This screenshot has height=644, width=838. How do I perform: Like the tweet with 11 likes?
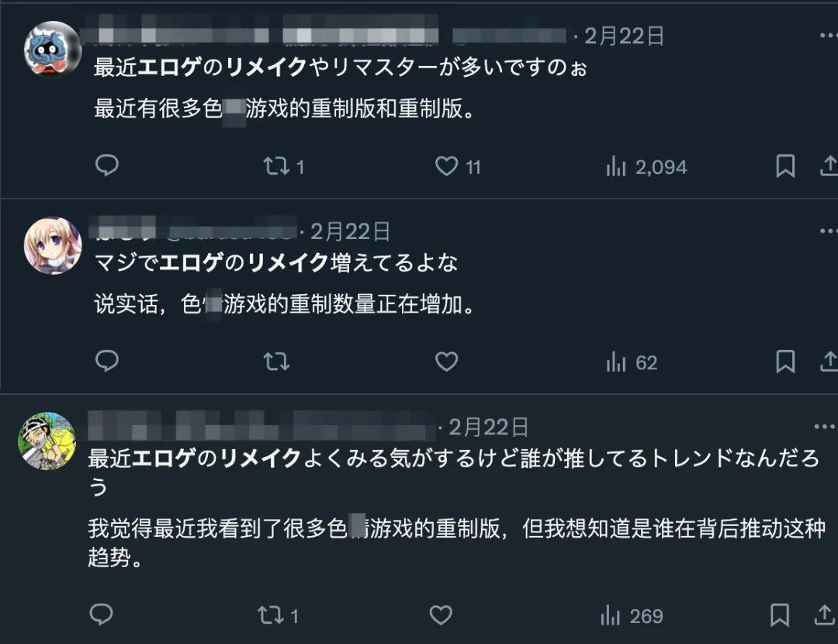[x=446, y=166]
